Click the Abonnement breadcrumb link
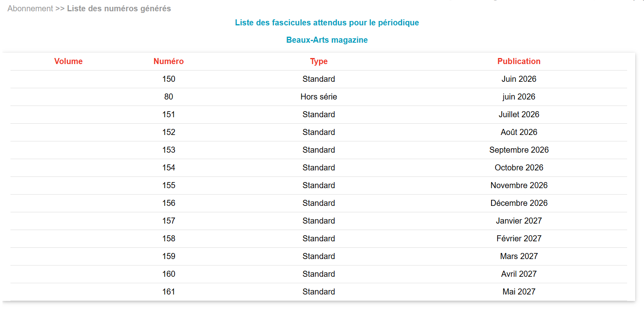The height and width of the screenshot is (309, 644). [30, 8]
